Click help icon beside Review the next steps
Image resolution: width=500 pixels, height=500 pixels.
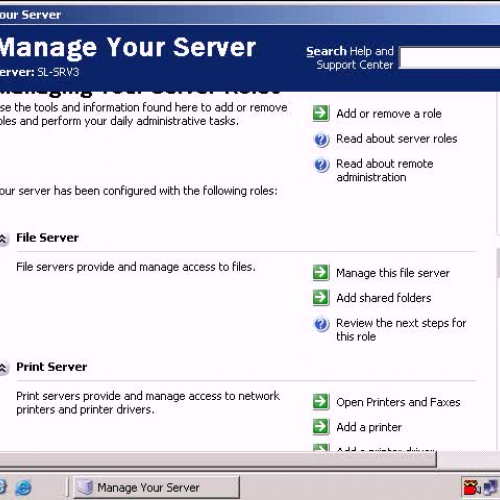pos(322,324)
